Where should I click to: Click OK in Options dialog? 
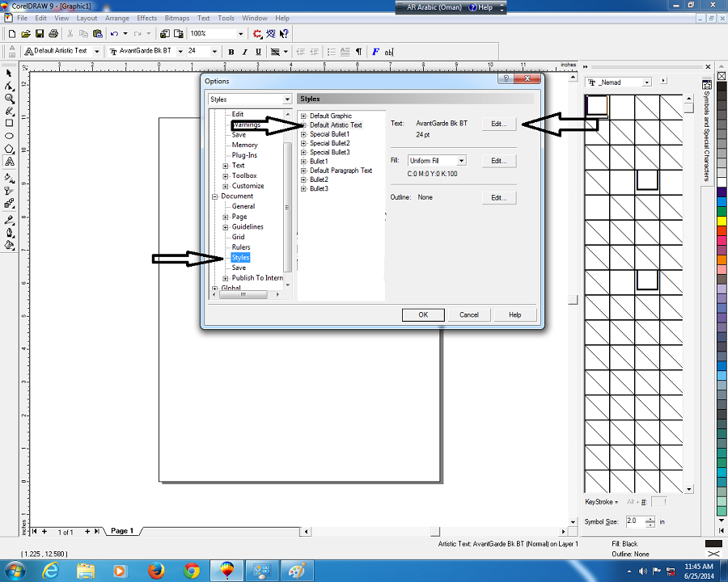423,314
